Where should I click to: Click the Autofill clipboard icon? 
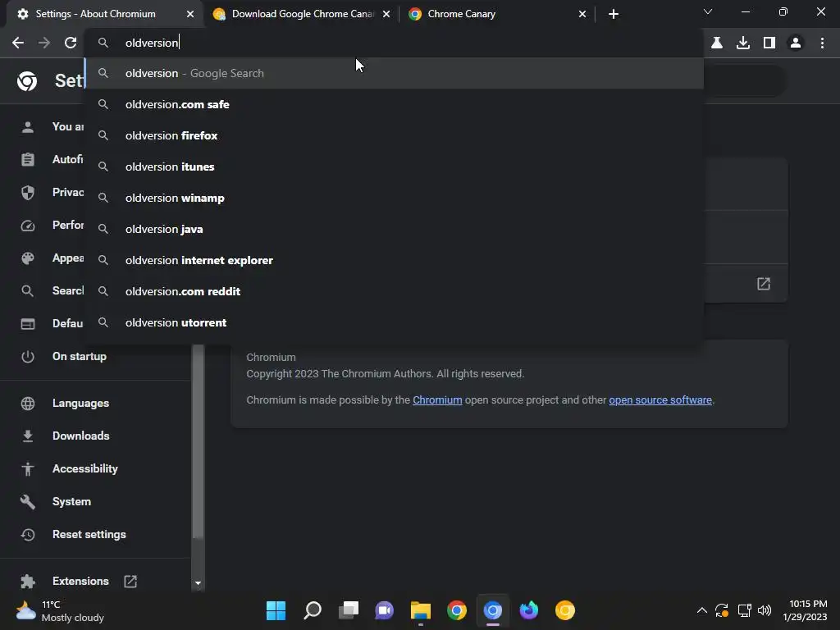click(x=27, y=160)
